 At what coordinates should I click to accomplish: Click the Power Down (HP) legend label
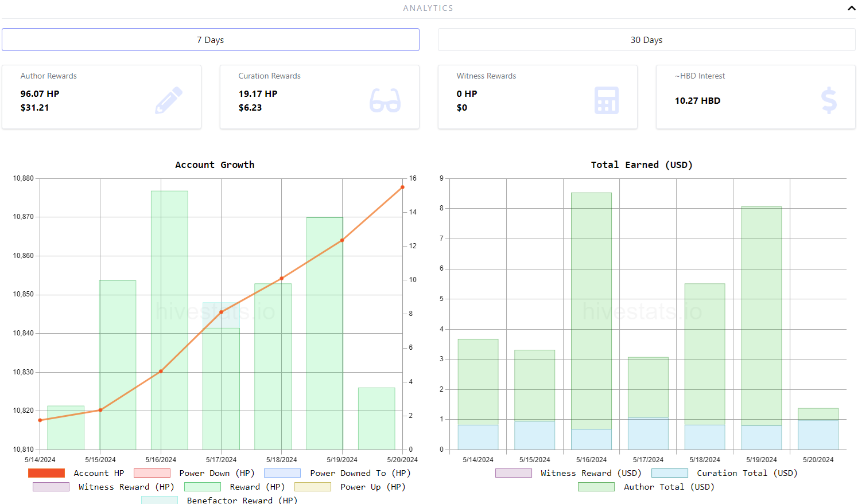tap(217, 473)
